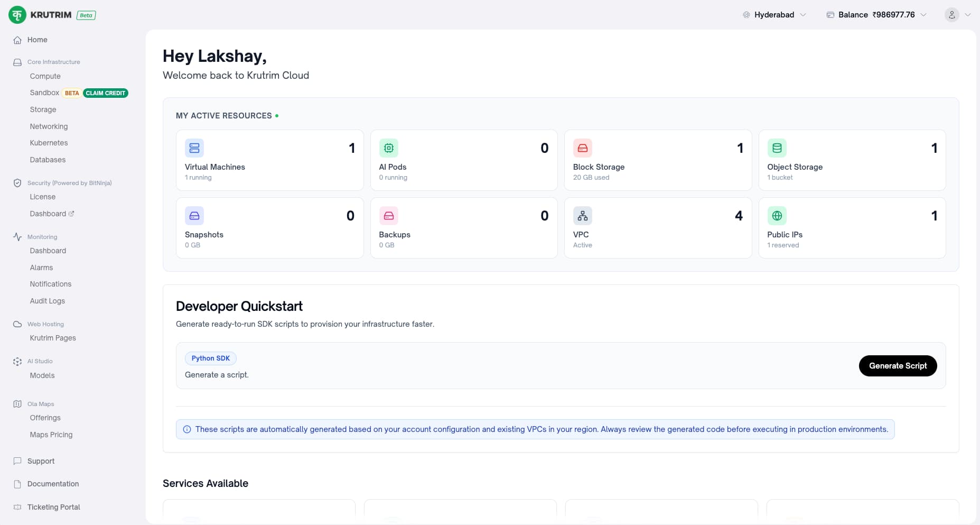
Task: Click the VPC network icon
Action: tap(583, 216)
